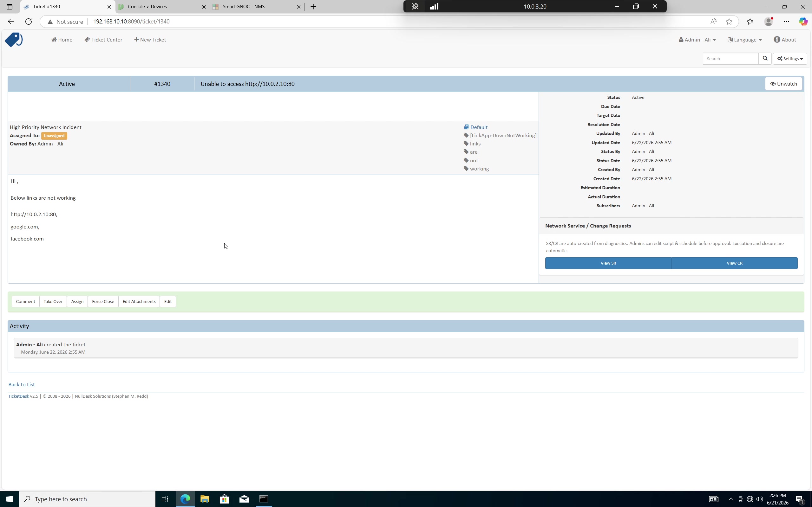Open the File Explorer taskbar icon

[x=205, y=499]
